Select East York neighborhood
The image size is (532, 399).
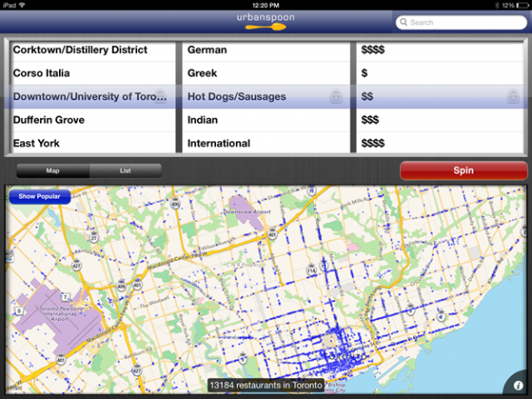[x=92, y=143]
